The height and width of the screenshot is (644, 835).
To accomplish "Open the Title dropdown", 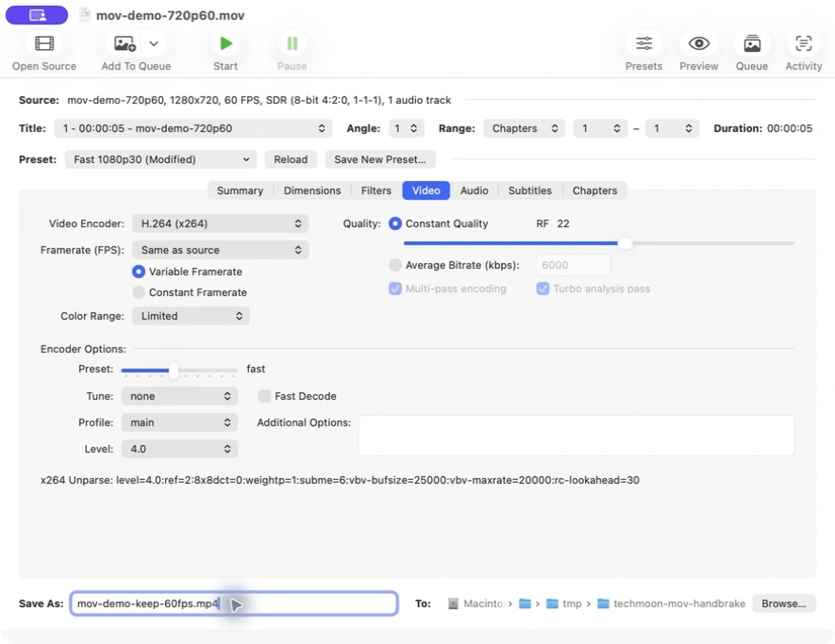I will click(x=192, y=128).
